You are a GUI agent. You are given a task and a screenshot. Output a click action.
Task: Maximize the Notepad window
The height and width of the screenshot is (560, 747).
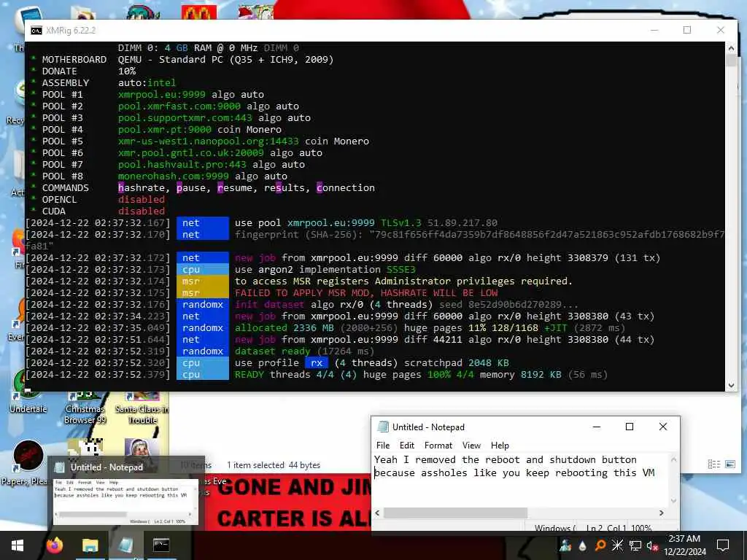pyautogui.click(x=630, y=427)
